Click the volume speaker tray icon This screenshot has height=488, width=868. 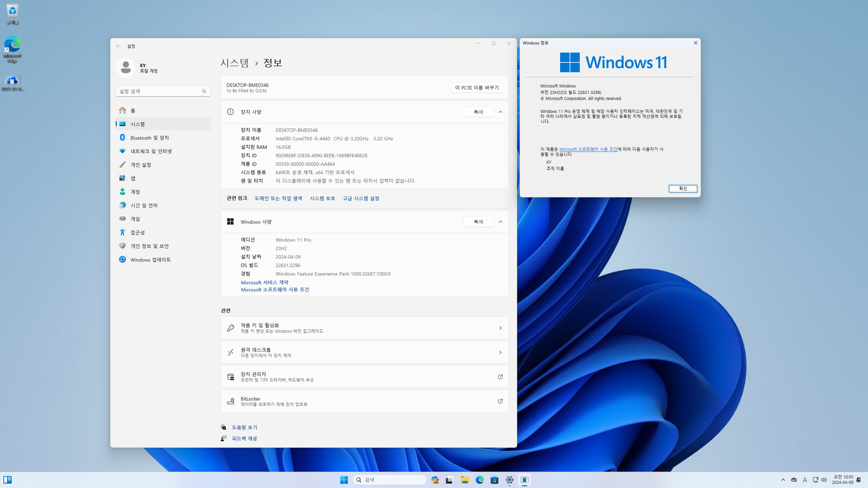(824, 480)
